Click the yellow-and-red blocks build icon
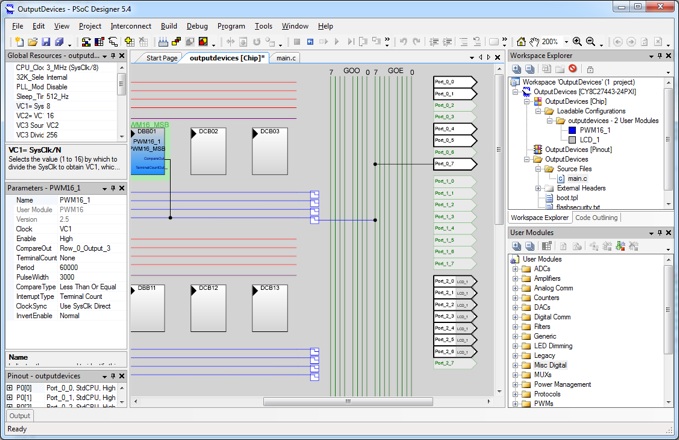This screenshot has width=679, height=440. [x=176, y=42]
